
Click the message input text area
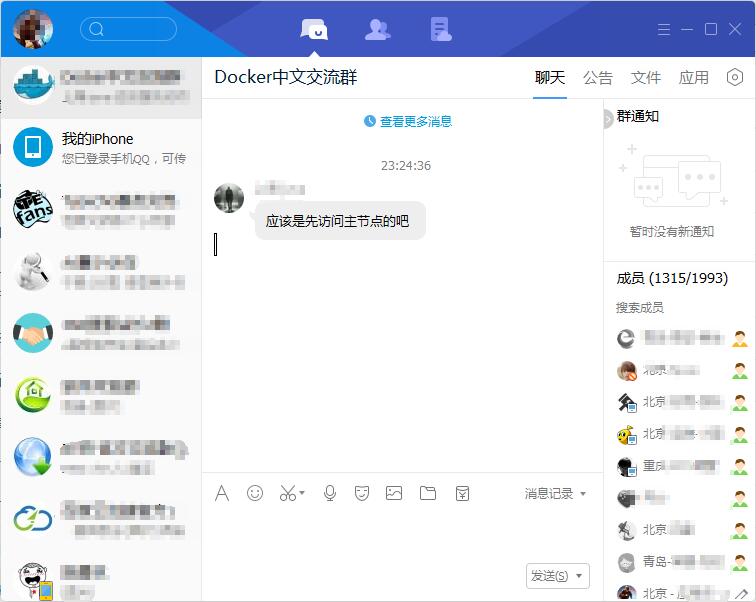402,533
